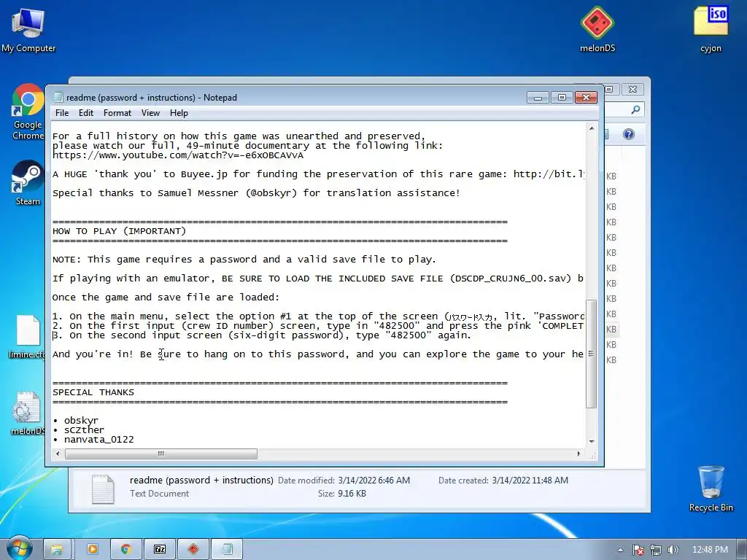Click the Date modified value in details pane
This screenshot has height=560, width=747.
click(x=374, y=481)
